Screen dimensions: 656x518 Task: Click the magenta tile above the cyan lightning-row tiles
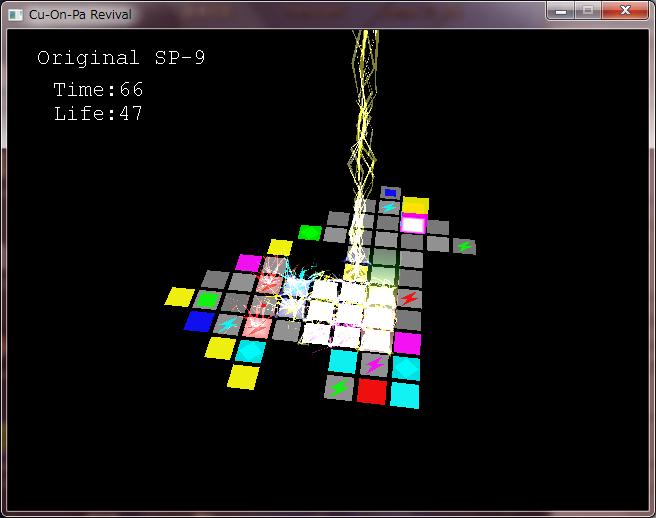click(407, 343)
